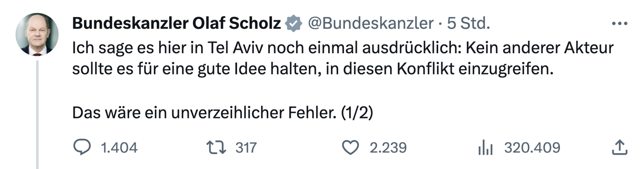Like the tweet with the heart icon
Screen dimensions: 644x169
point(350,148)
